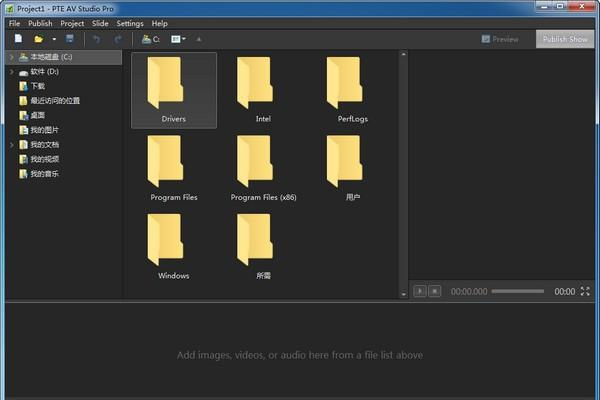
Task: Open the Project menu
Action: coord(72,23)
